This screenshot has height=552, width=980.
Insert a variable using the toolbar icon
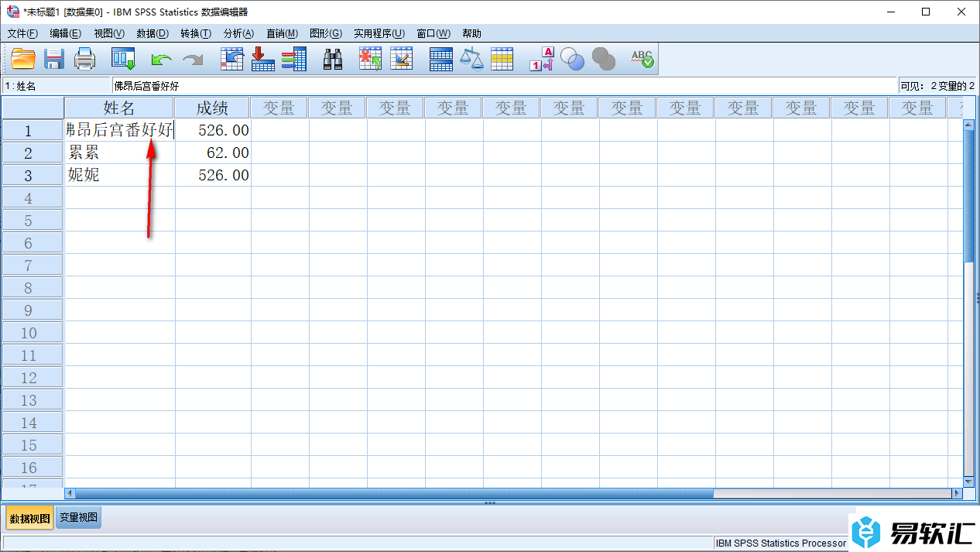point(401,59)
